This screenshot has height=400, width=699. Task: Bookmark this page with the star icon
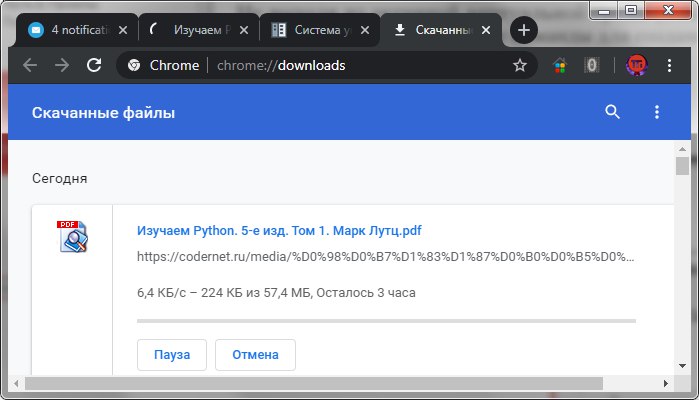tap(520, 66)
